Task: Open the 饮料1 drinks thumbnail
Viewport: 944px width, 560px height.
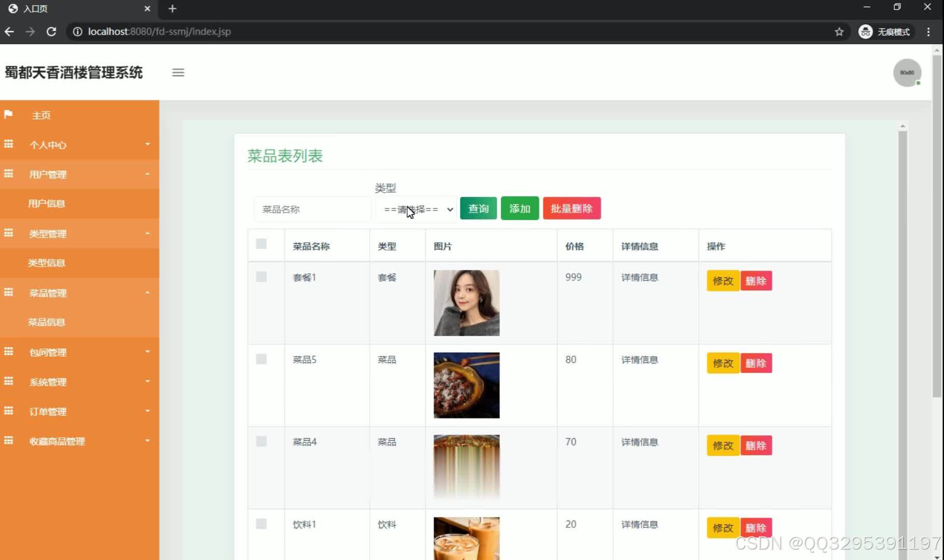Action: (466, 538)
